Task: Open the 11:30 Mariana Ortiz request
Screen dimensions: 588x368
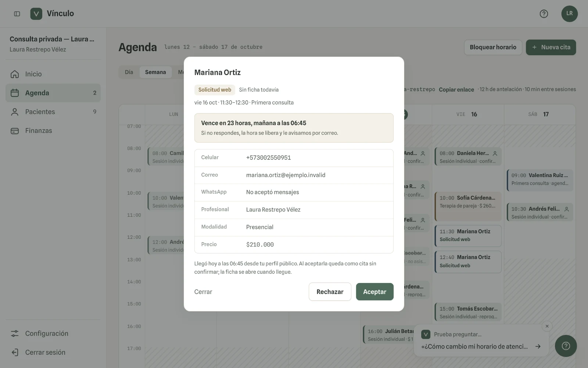Action: point(468,236)
